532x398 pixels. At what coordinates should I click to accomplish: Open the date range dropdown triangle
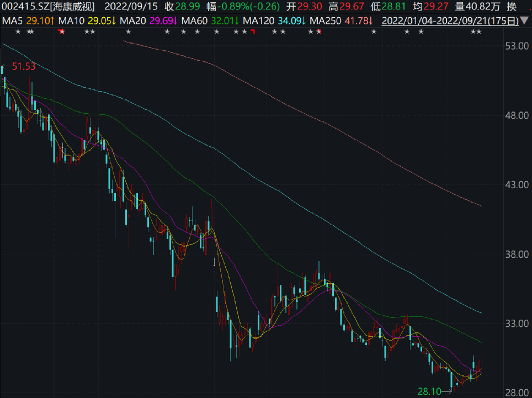pos(525,21)
